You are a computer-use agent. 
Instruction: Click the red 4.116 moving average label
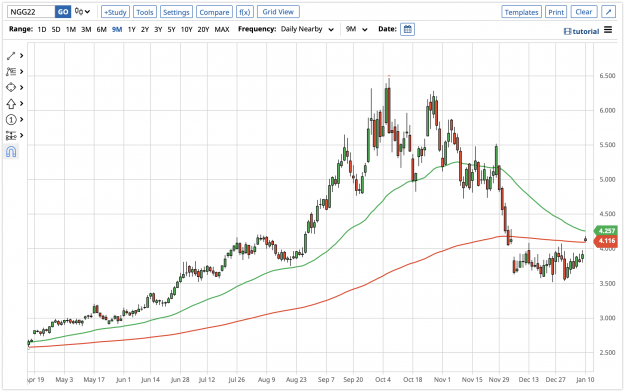605,241
